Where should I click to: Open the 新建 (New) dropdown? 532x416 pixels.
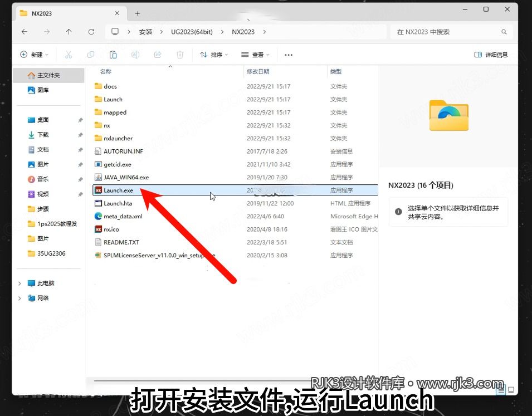tap(35, 55)
